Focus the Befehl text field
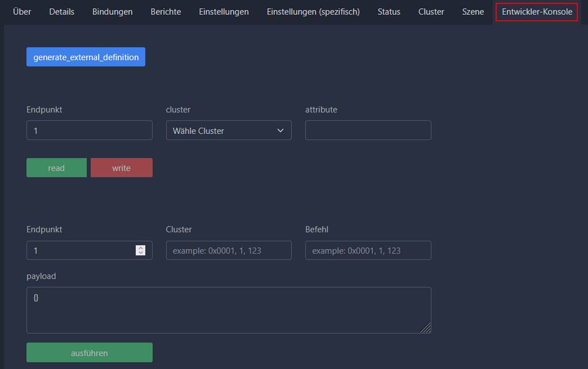 coord(367,250)
